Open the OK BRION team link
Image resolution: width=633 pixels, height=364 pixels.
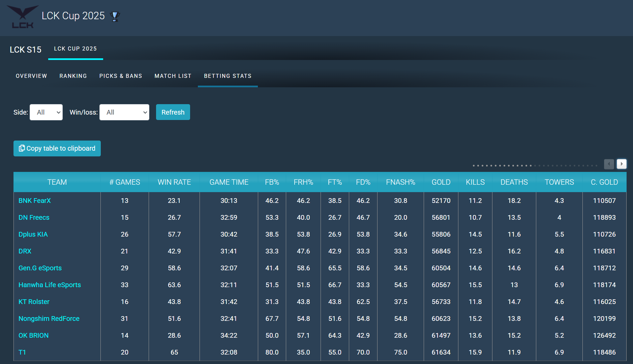(x=33, y=335)
